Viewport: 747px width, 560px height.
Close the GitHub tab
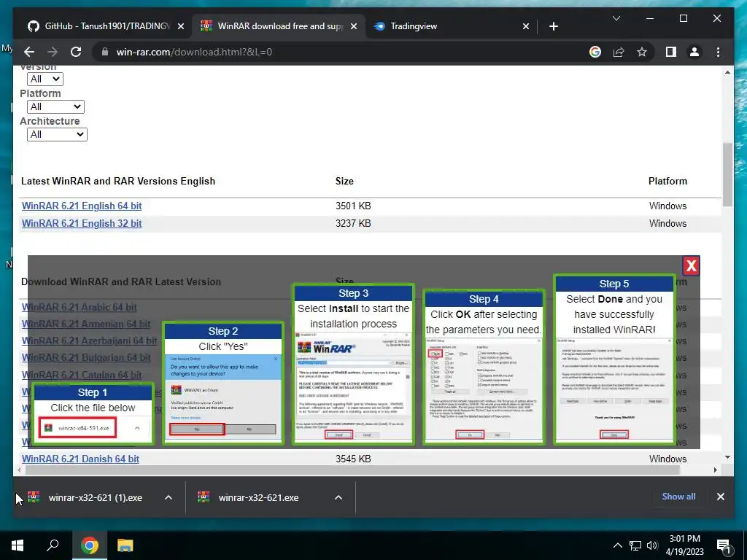(x=181, y=26)
